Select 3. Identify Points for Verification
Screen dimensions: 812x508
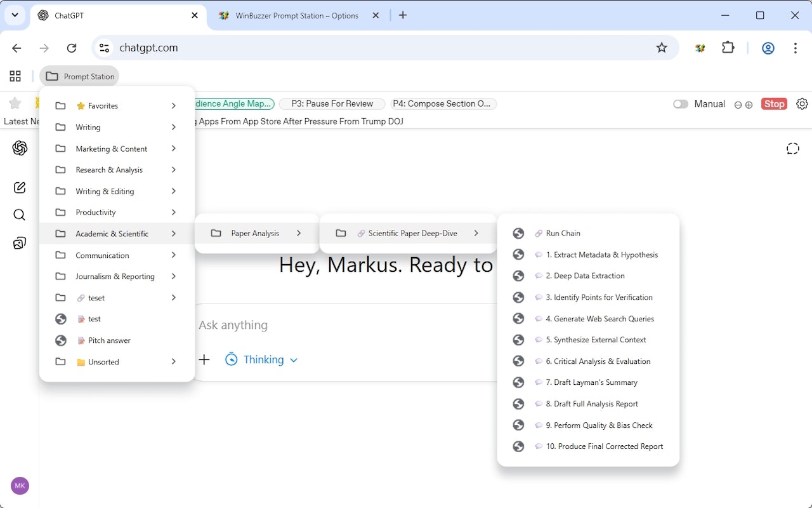(x=588, y=297)
